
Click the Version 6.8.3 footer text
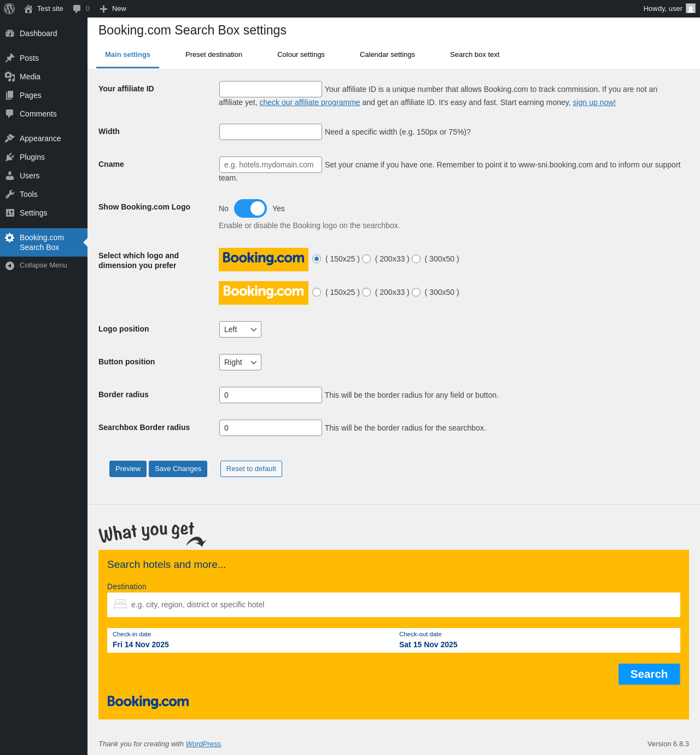tap(668, 744)
